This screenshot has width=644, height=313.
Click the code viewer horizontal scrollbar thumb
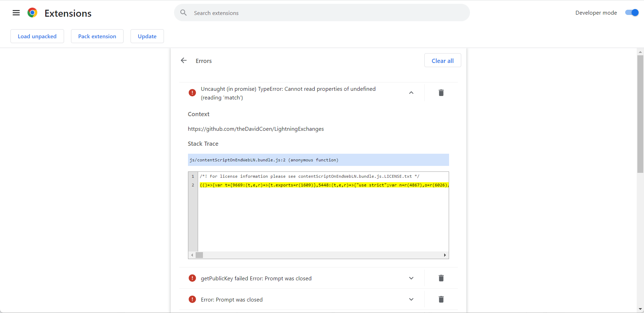tap(199, 255)
